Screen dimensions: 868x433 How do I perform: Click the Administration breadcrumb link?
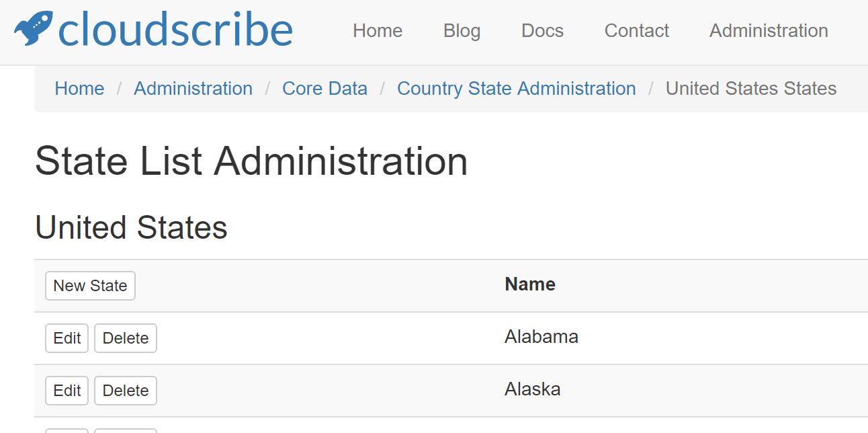193,89
